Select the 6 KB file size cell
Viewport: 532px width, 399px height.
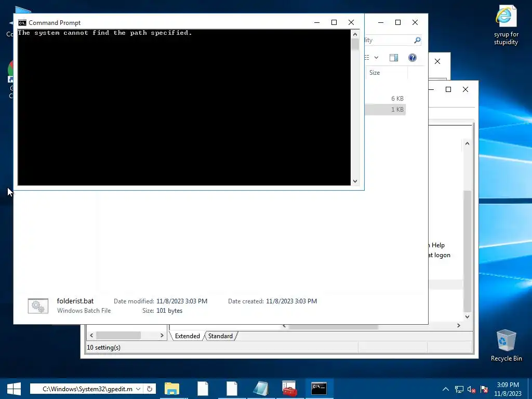click(x=397, y=98)
